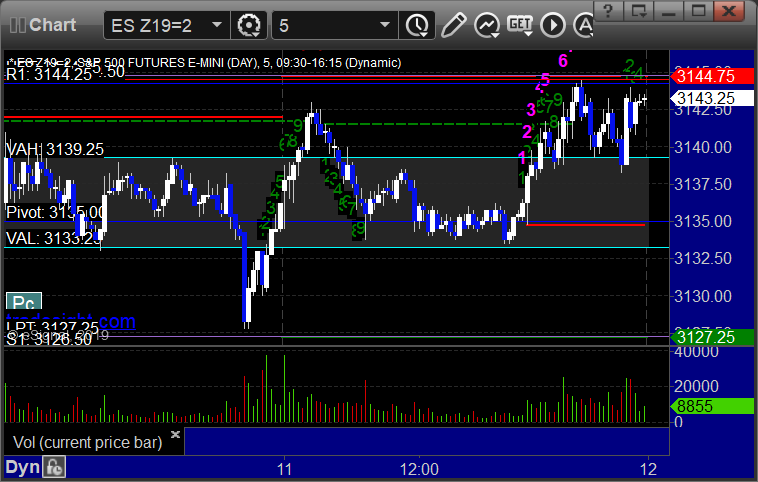Click the R1: 3144.25 label
This screenshot has height=482, width=758.
[48, 74]
